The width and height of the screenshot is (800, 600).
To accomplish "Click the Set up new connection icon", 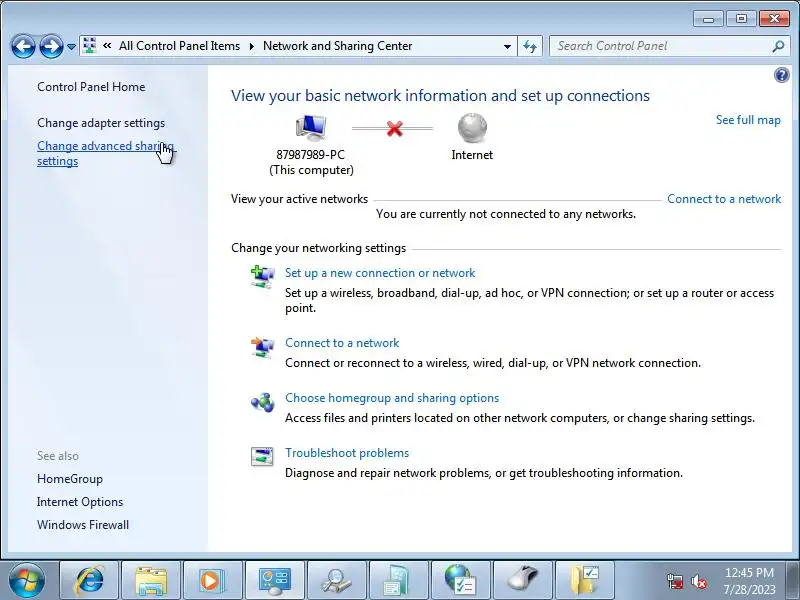I will pyautogui.click(x=262, y=277).
